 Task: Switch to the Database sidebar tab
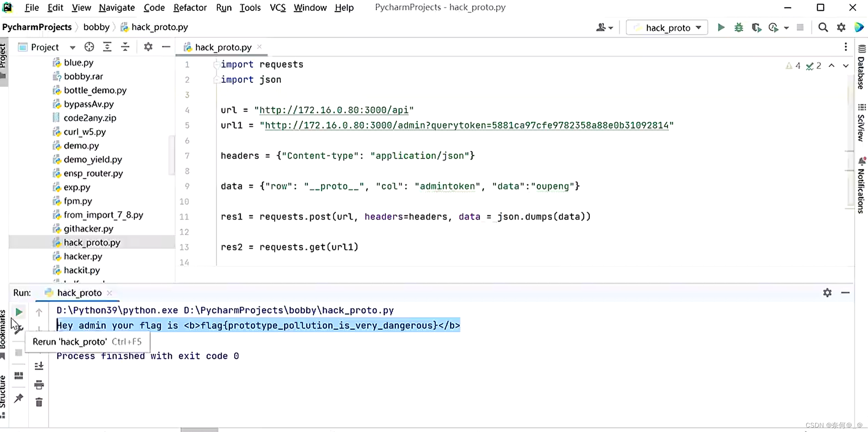point(862,70)
